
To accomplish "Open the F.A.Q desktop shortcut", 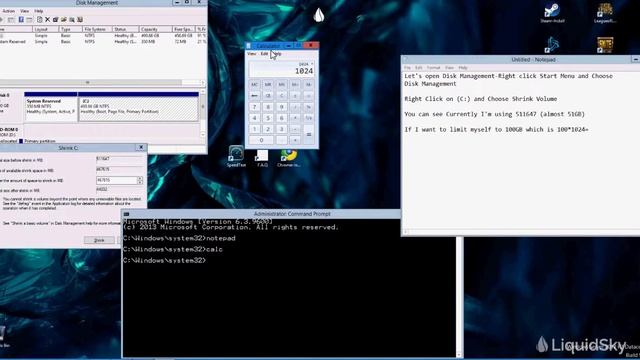I will point(262,158).
